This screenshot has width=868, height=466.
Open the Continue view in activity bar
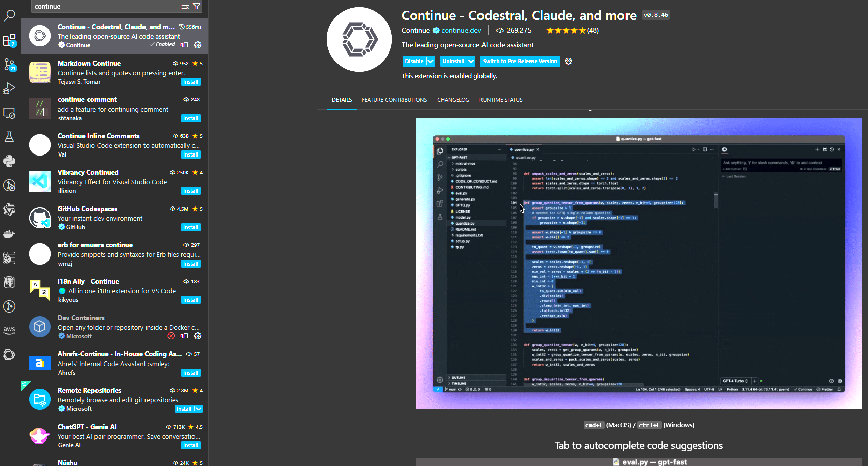click(9, 355)
